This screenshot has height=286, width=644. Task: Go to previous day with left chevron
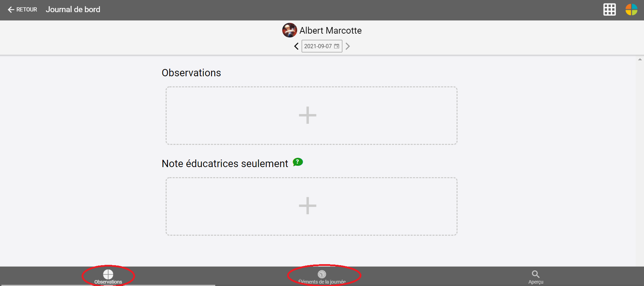[296, 46]
